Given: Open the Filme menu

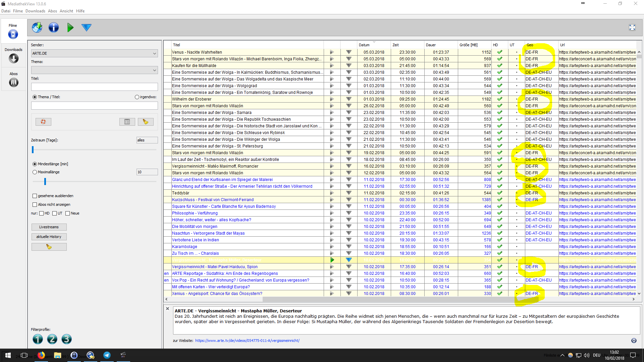Looking at the screenshot, I should (18, 11).
